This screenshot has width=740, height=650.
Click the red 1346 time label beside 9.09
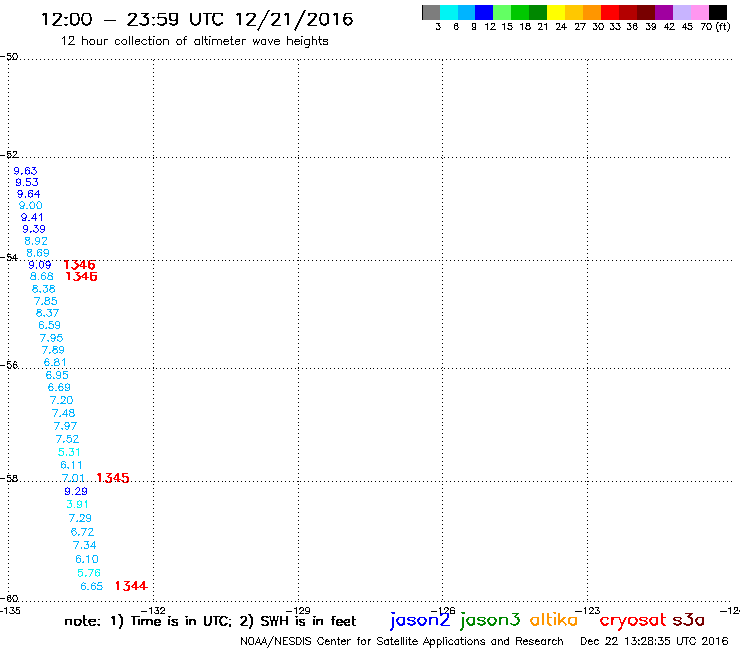[x=79, y=265]
